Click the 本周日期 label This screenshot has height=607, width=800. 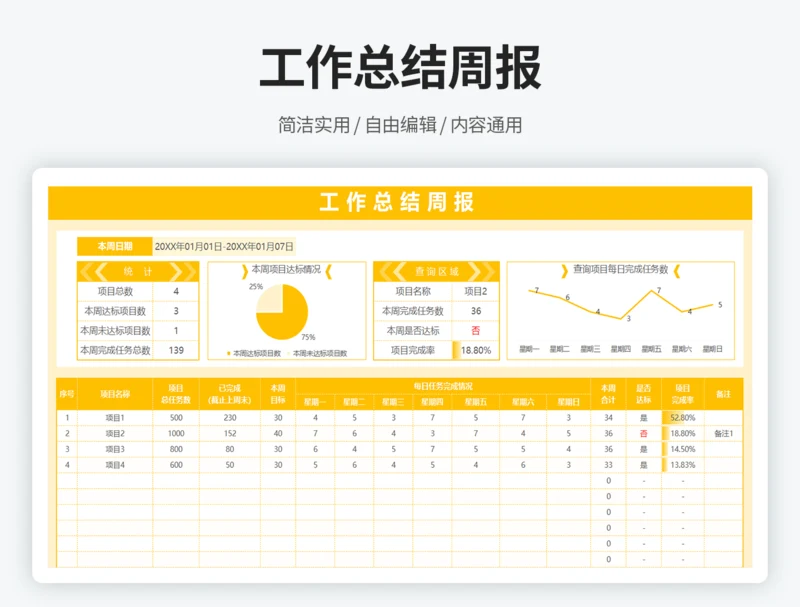click(x=114, y=246)
